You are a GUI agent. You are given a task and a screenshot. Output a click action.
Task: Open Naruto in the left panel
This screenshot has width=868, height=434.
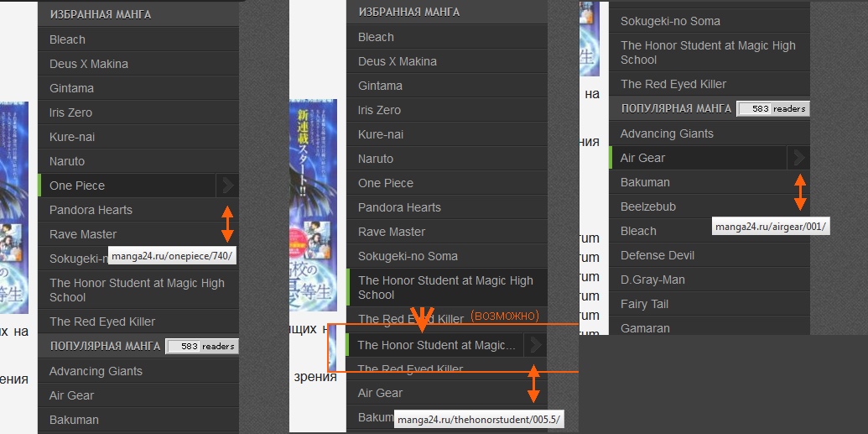click(138, 162)
